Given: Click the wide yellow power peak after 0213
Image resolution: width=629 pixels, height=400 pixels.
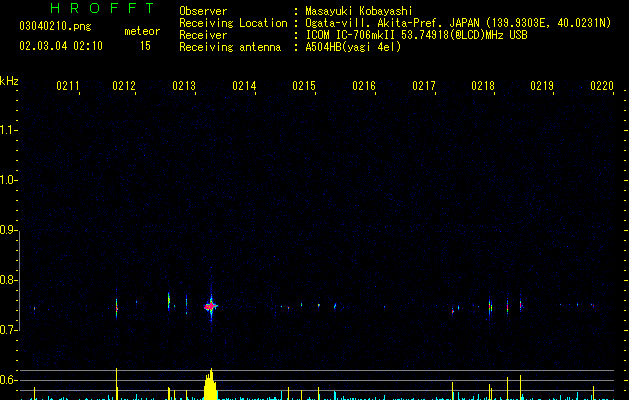Looking at the screenshot, I should pos(210,385).
